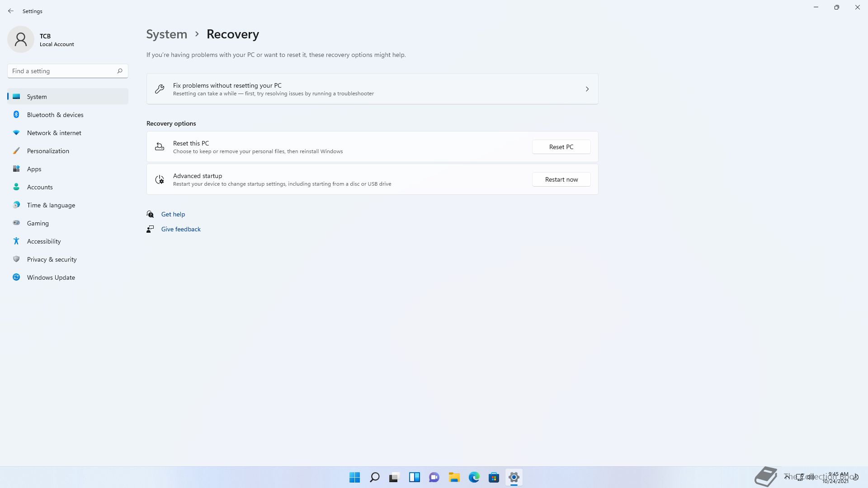868x488 pixels.
Task: Click the TCB Local Account name
Action: click(x=57, y=40)
